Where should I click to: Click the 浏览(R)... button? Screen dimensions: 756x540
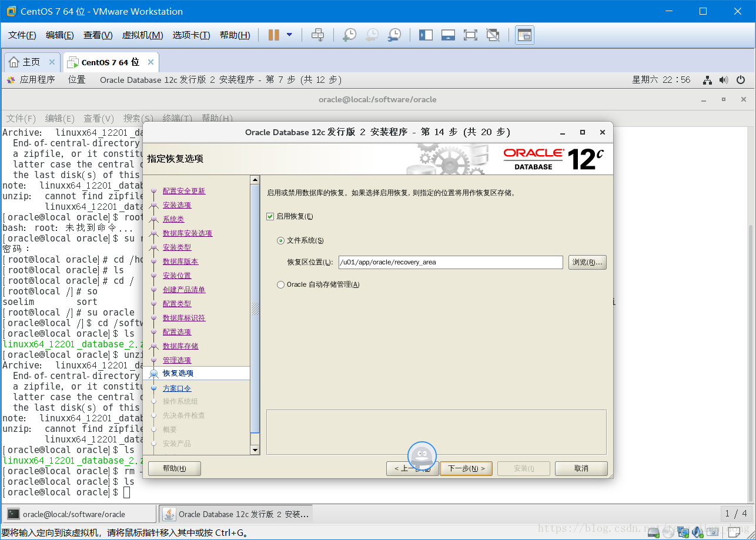[x=587, y=262]
